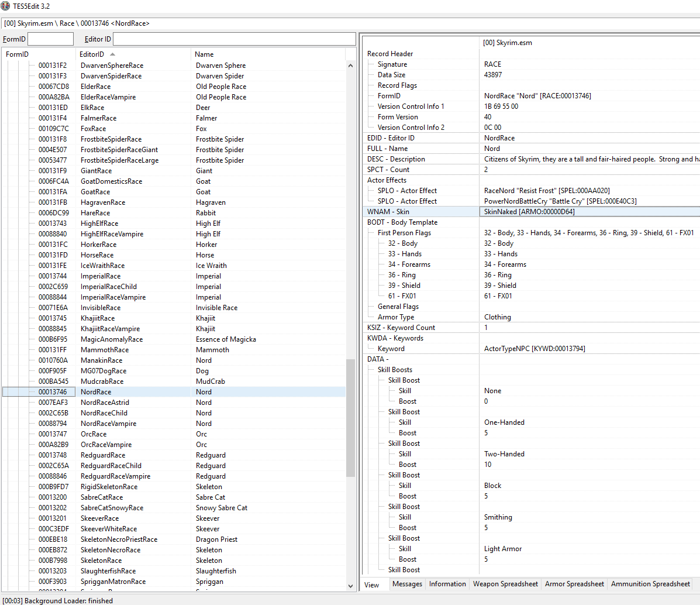Click the Record Header node
The width and height of the screenshot is (700, 605).
(389, 54)
